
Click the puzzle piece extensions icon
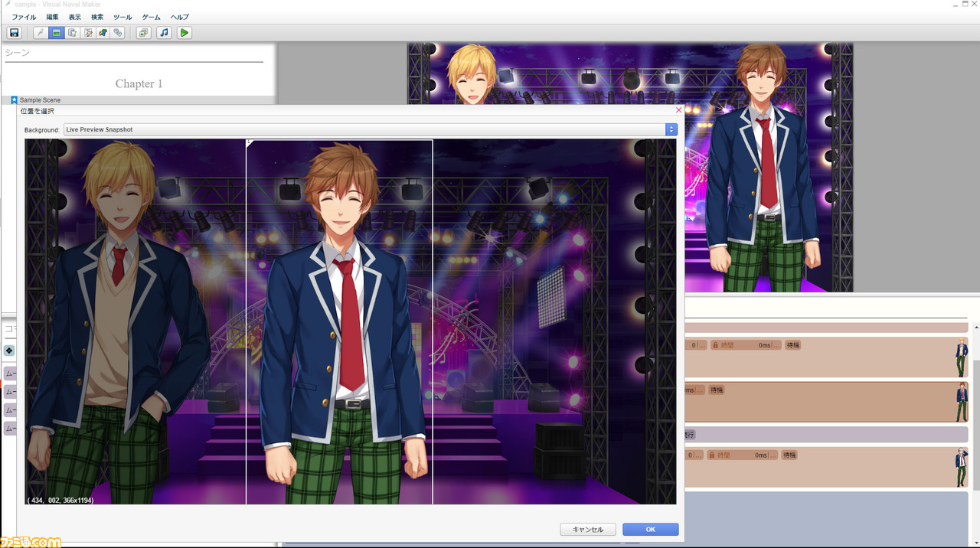103,33
